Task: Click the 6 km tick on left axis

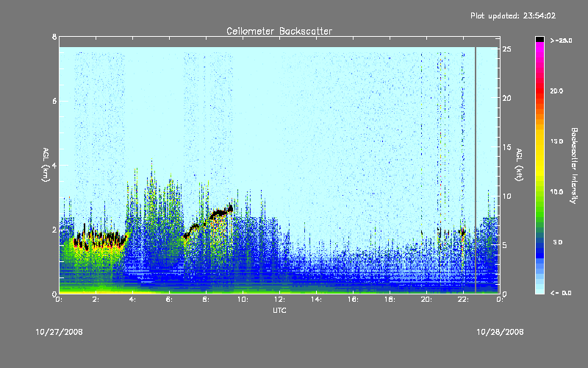Action: click(x=54, y=101)
